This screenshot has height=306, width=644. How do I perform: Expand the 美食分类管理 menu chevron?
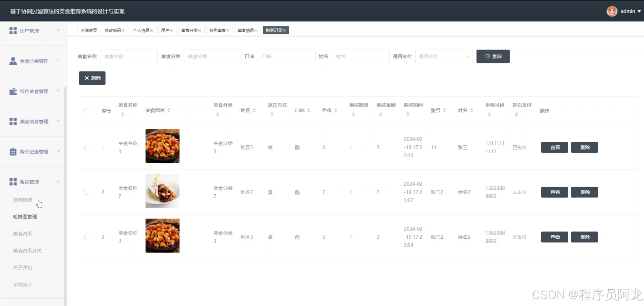click(58, 61)
